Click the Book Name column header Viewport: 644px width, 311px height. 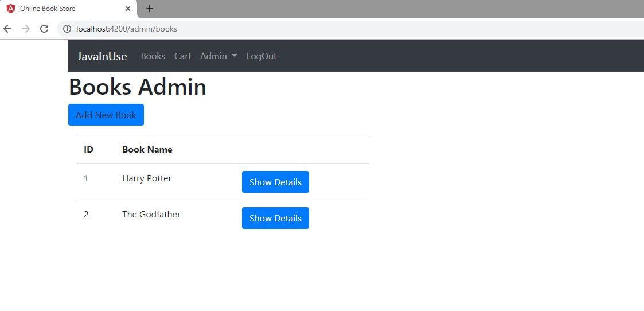click(147, 150)
